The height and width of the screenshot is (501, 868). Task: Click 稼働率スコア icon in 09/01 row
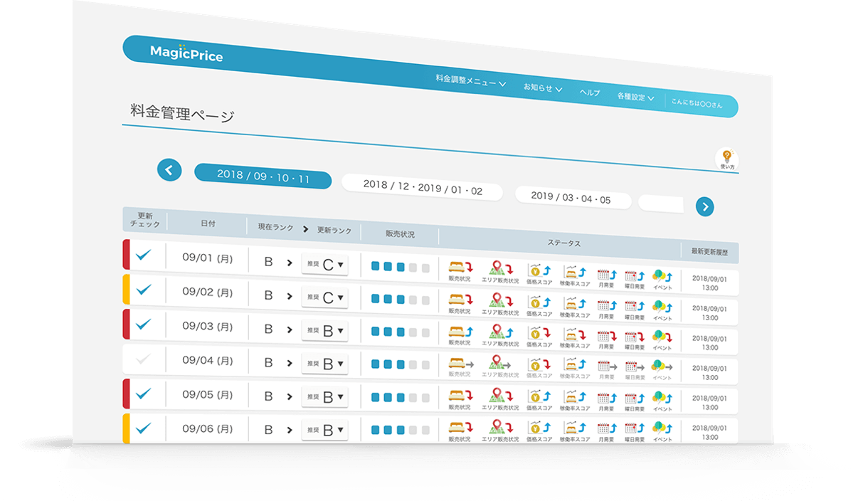[x=574, y=273]
